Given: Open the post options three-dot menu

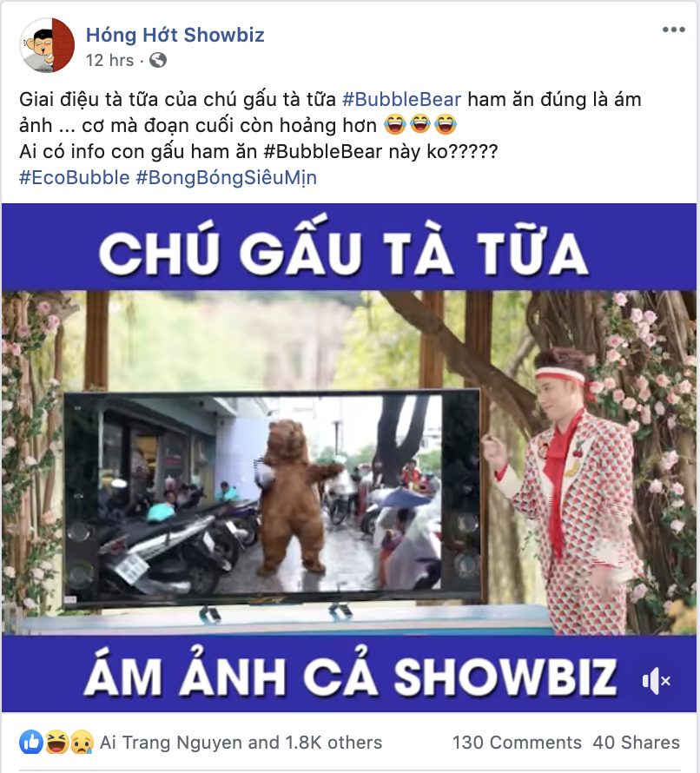Looking at the screenshot, I should coord(673,30).
